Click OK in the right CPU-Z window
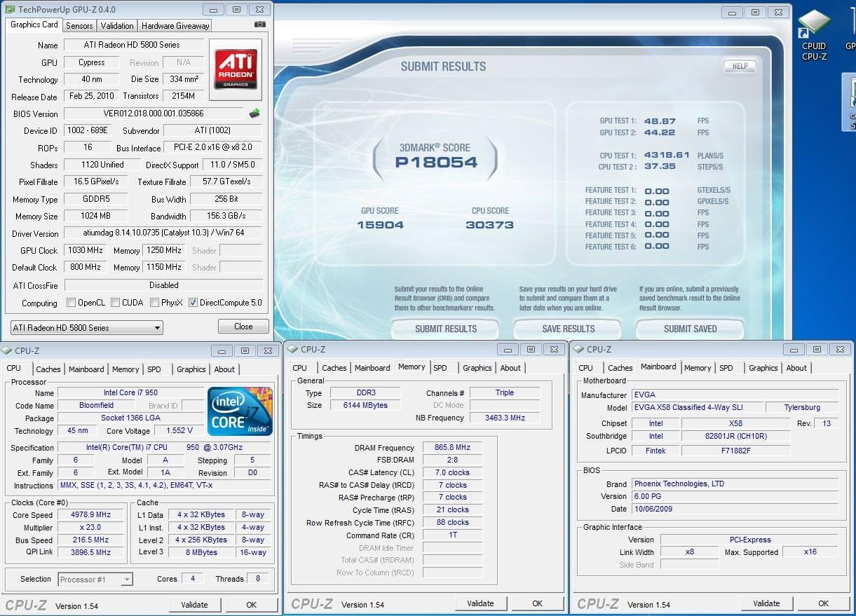 (x=823, y=603)
